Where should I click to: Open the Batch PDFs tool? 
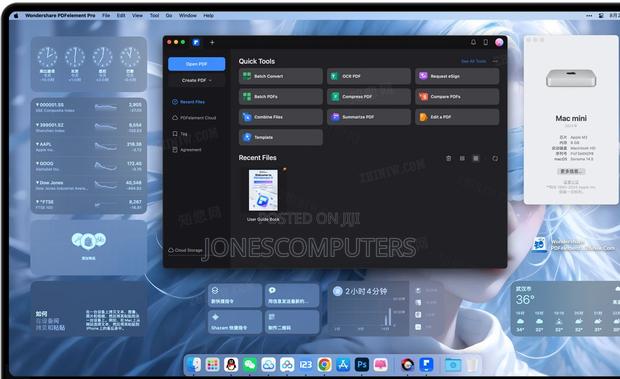(280, 96)
